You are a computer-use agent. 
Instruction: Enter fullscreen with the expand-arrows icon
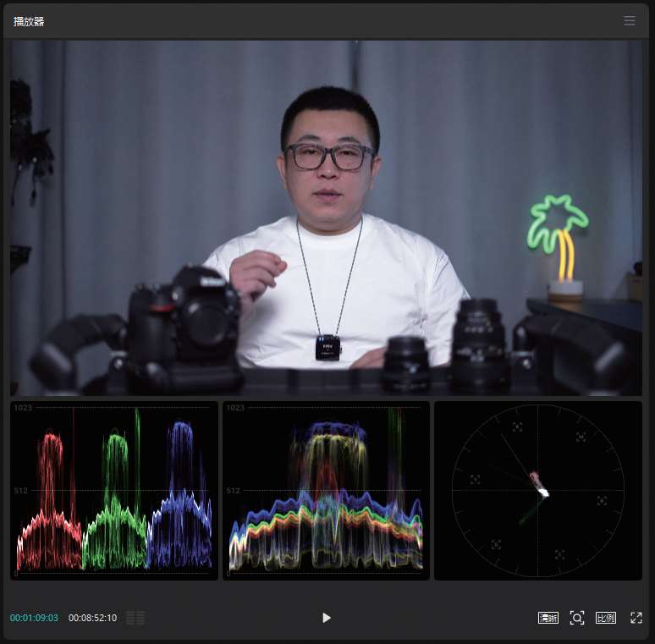pos(636,618)
